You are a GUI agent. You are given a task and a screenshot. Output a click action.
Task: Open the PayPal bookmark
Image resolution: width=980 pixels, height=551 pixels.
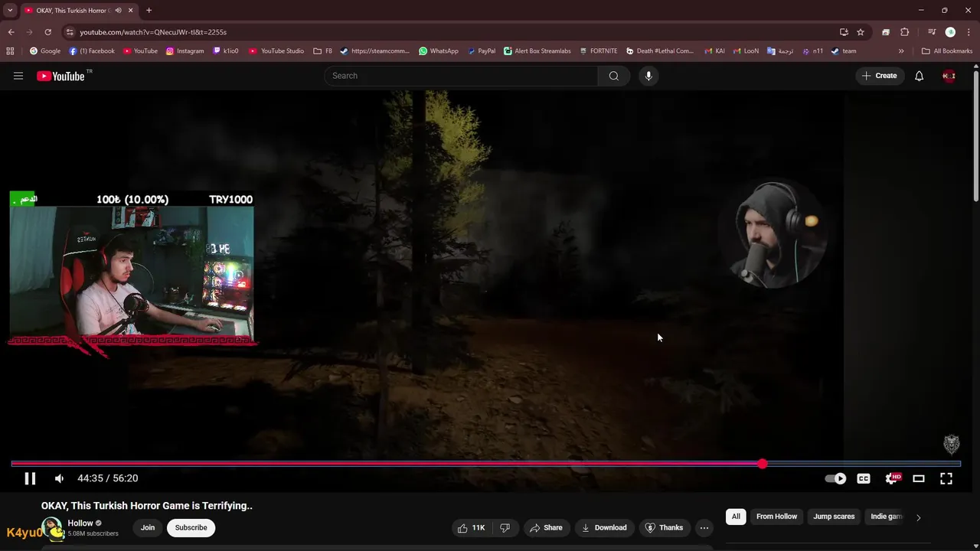tap(481, 51)
